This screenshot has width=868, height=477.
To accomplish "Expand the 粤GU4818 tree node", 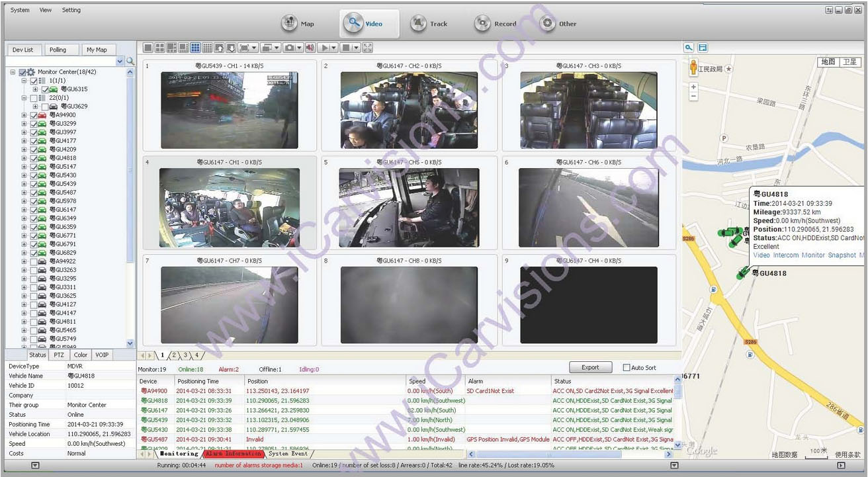I will [24, 158].
